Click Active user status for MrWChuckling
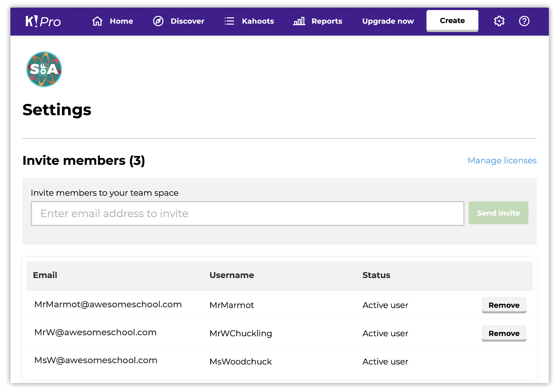Viewport: 559px width, 392px height. (x=385, y=333)
